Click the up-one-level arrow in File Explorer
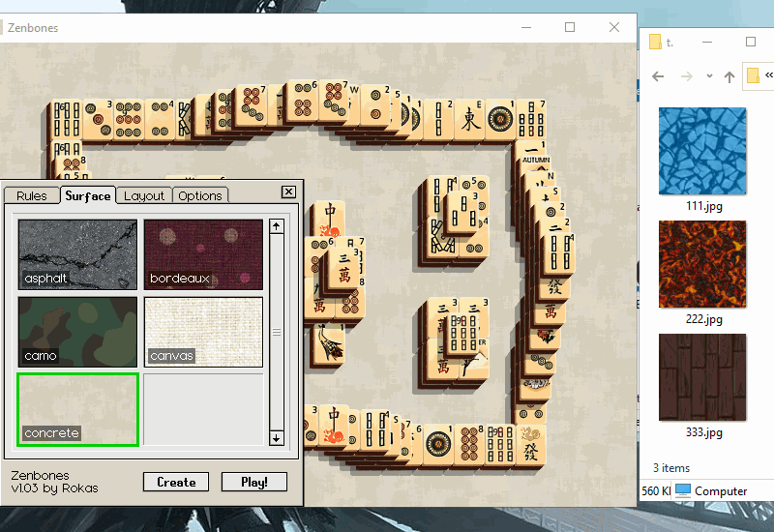 point(728,75)
